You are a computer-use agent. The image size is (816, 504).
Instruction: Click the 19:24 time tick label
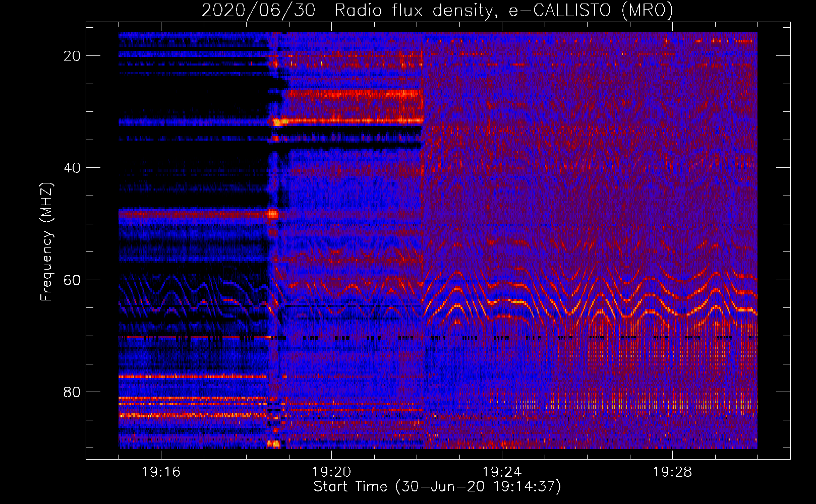[502, 472]
